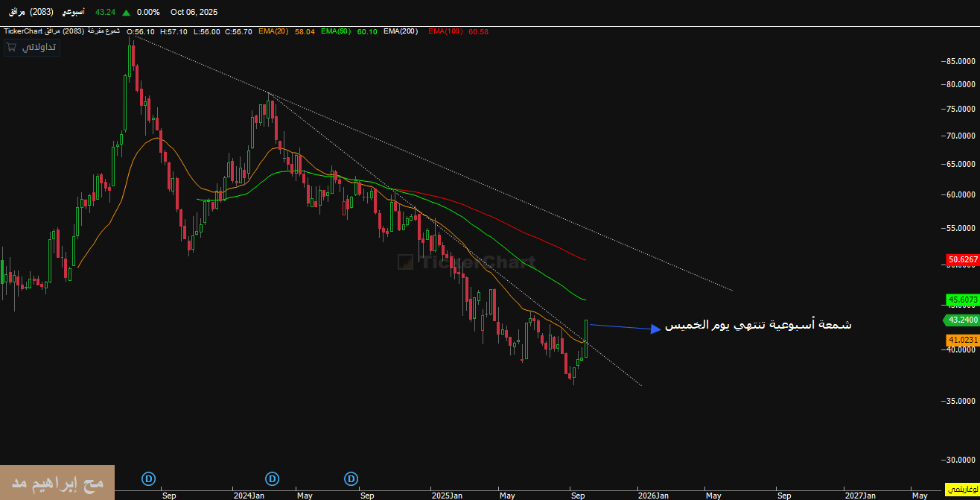Select the EMA(200) indicator label
Screen dimensions: 980x500
401,31
